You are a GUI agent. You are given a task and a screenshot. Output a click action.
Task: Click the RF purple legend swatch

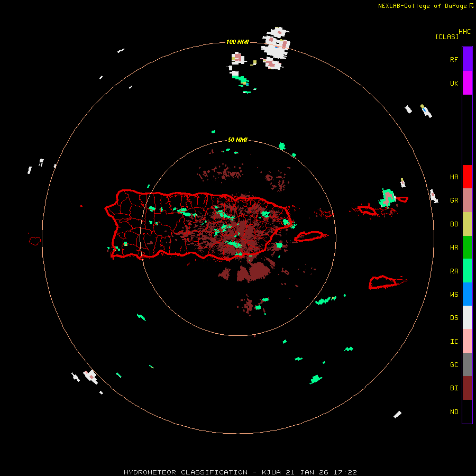pos(467,59)
